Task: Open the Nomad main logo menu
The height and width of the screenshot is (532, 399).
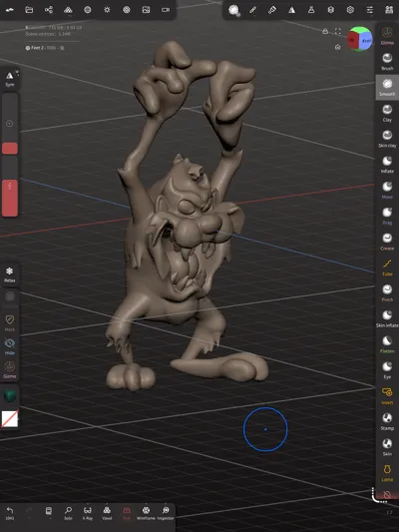Action: (10, 10)
